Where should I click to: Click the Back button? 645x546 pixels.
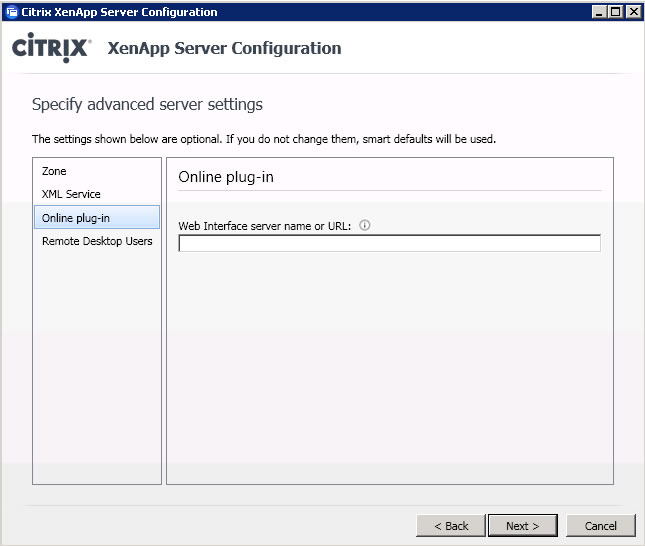[450, 525]
